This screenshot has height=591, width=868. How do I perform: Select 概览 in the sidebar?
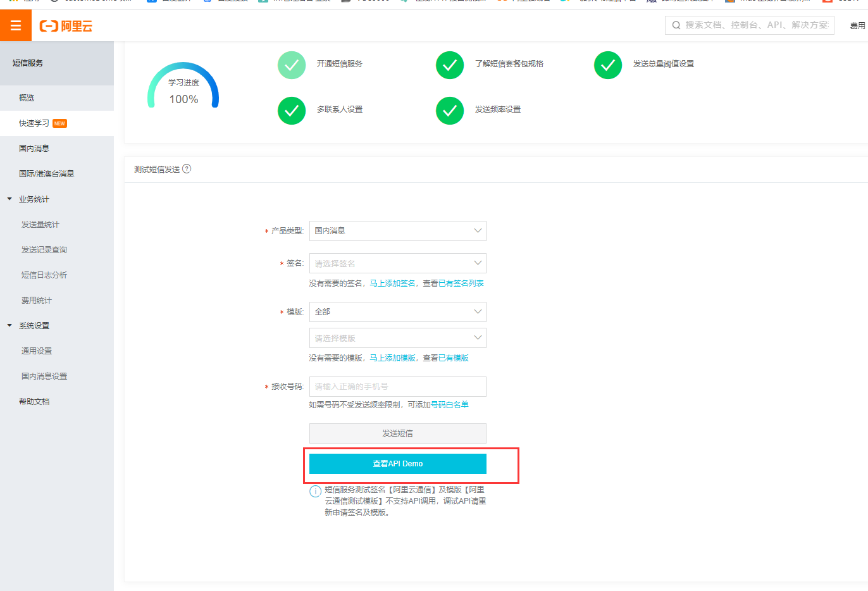tap(27, 97)
